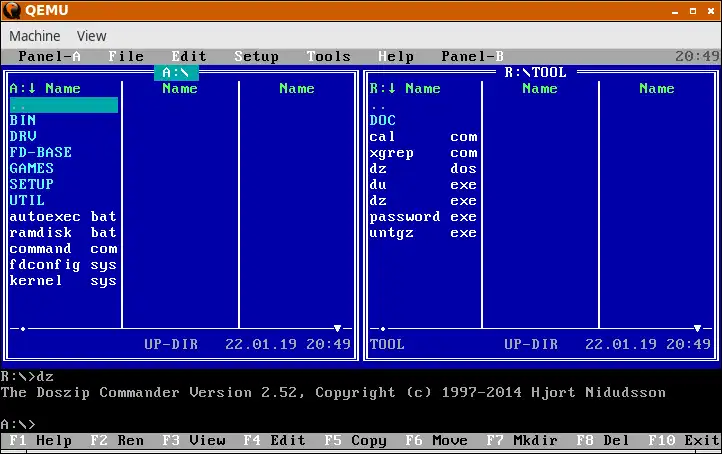Close the QEMU window
Screen dimensions: 722x454
(711, 11)
